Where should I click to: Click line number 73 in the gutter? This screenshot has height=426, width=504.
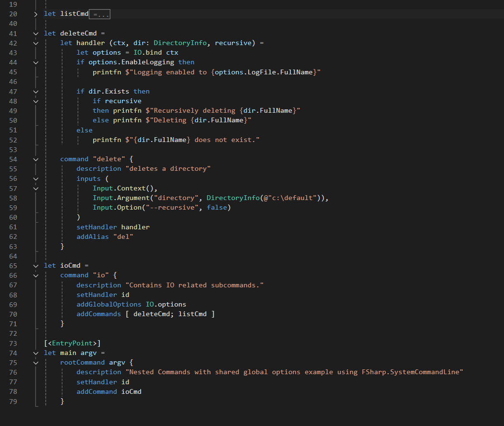(x=13, y=343)
